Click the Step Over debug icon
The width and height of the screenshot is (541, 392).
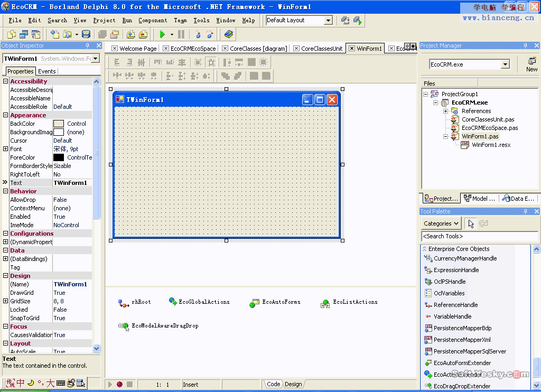coord(209,34)
